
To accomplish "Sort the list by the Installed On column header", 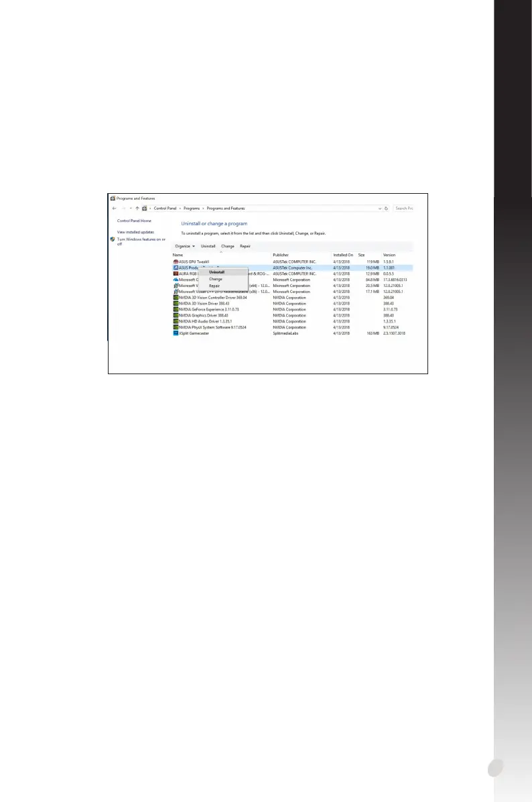I will [x=343, y=255].
